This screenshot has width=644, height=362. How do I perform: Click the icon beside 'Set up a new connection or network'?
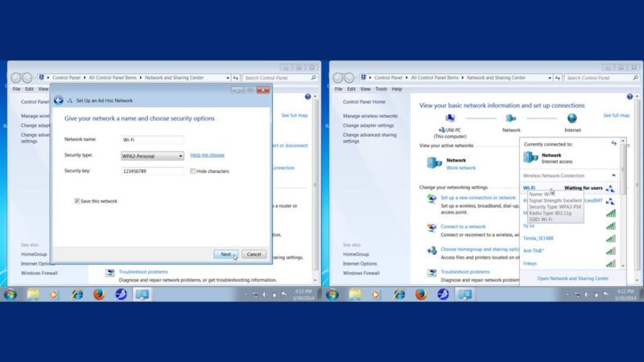[432, 198]
